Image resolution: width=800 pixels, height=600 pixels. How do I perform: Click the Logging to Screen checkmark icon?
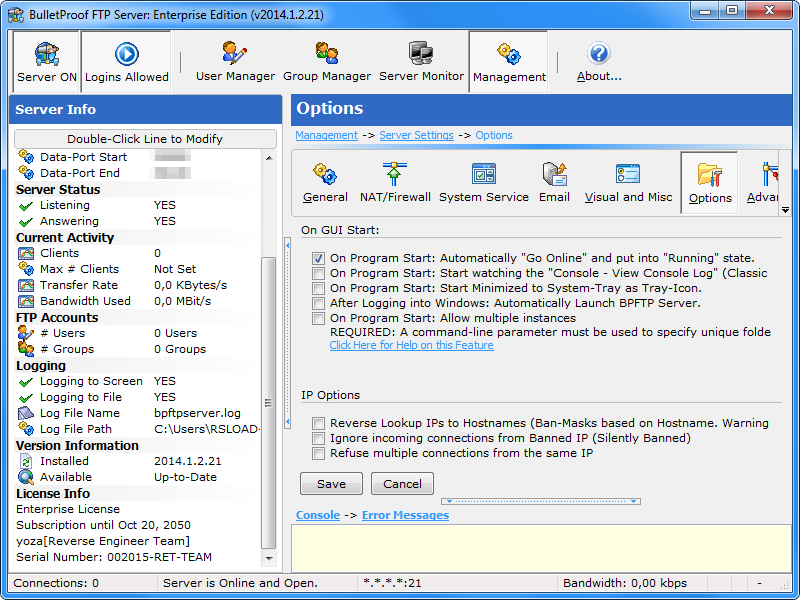click(26, 382)
